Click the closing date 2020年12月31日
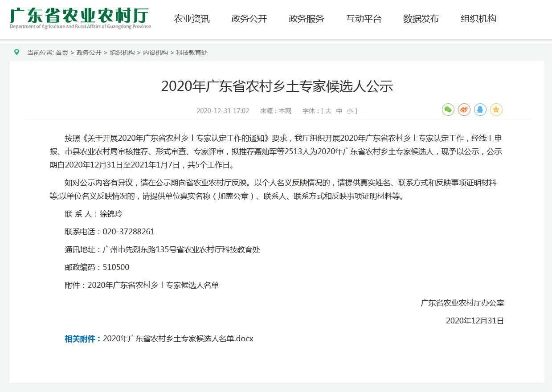The width and height of the screenshot is (552, 392). 475,321
